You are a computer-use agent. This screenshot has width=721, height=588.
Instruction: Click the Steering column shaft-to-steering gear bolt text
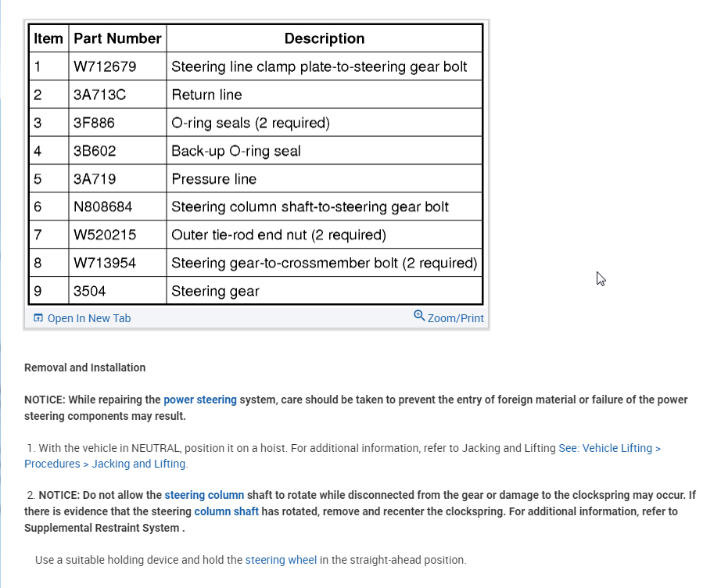point(310,207)
